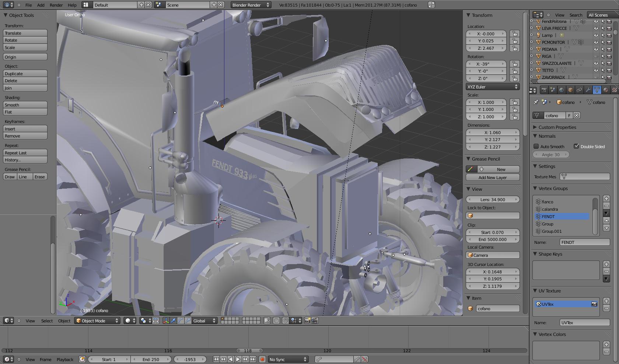Toggle renderability camera for SPAZZOLAANTE
This screenshot has height=364, width=619.
click(609, 63)
